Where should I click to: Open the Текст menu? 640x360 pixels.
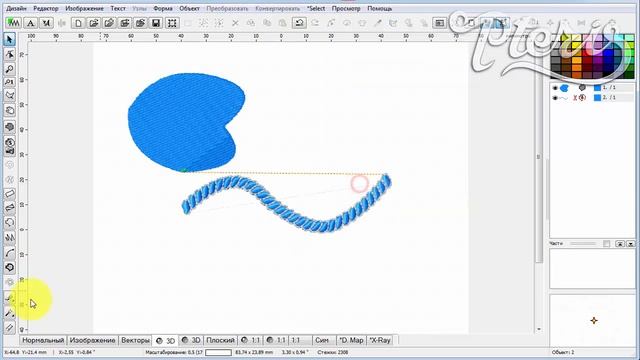coord(118,8)
